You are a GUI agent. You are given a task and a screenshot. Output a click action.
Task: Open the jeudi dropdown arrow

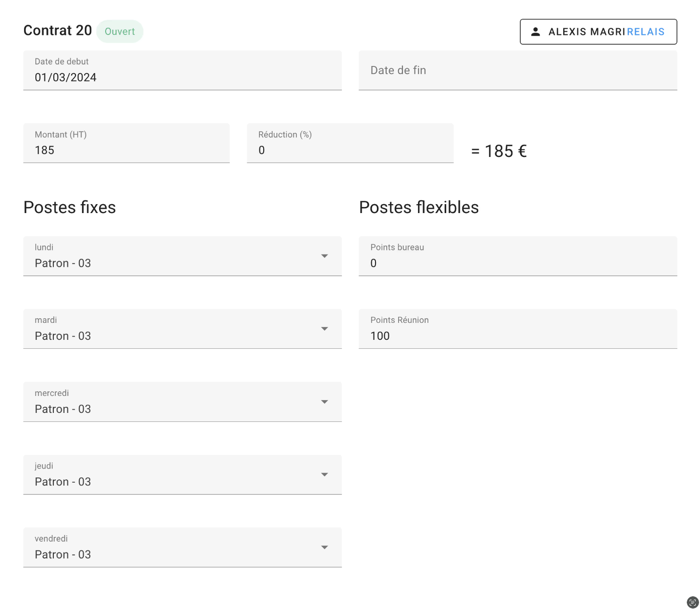325,475
